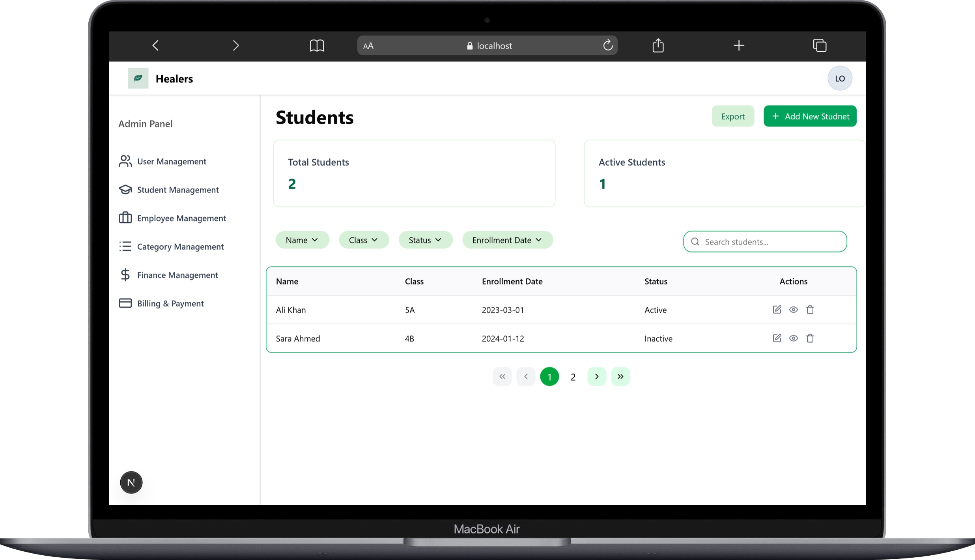975x560 pixels.
Task: Open Student Management in sidebar
Action: tap(177, 190)
